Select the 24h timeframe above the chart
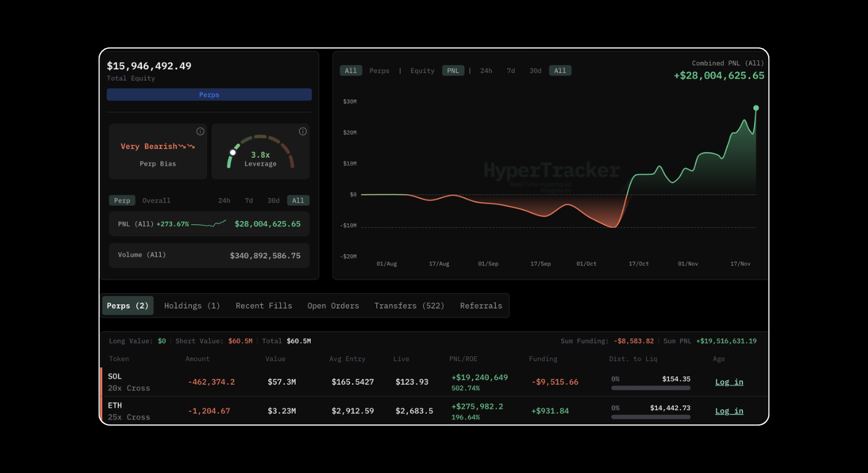Screen dimensions: 868x473 pos(486,70)
